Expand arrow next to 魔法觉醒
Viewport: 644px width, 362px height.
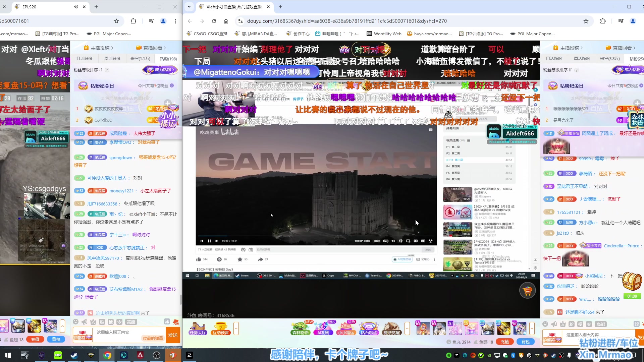pyautogui.click(x=407, y=328)
